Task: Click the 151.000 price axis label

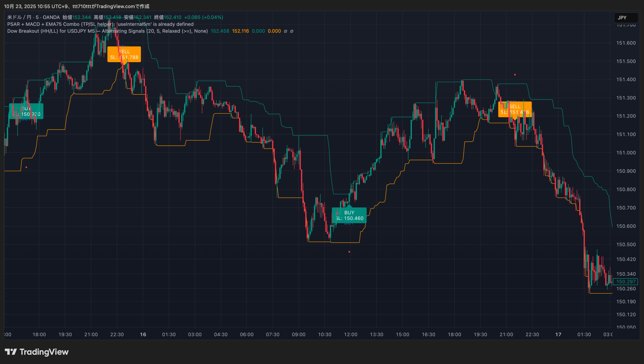Action: pos(626,153)
